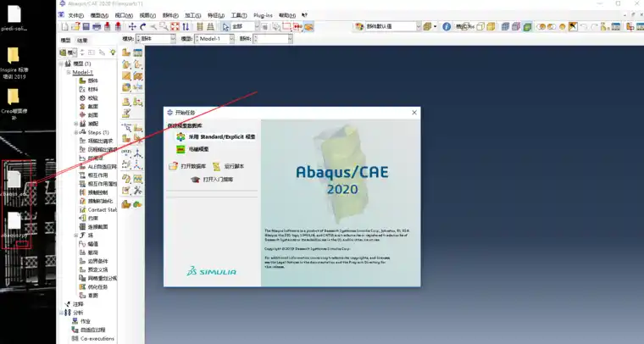Click the Open Getting Started guide button
The width and height of the screenshot is (644, 344).
tap(213, 180)
